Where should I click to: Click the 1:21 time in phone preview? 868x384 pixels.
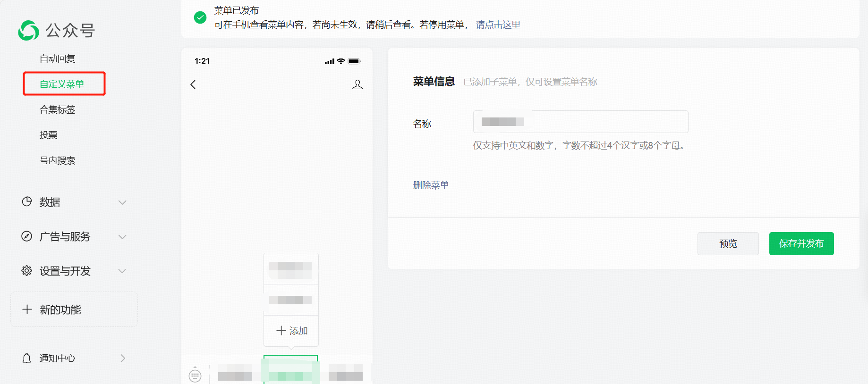coord(202,61)
